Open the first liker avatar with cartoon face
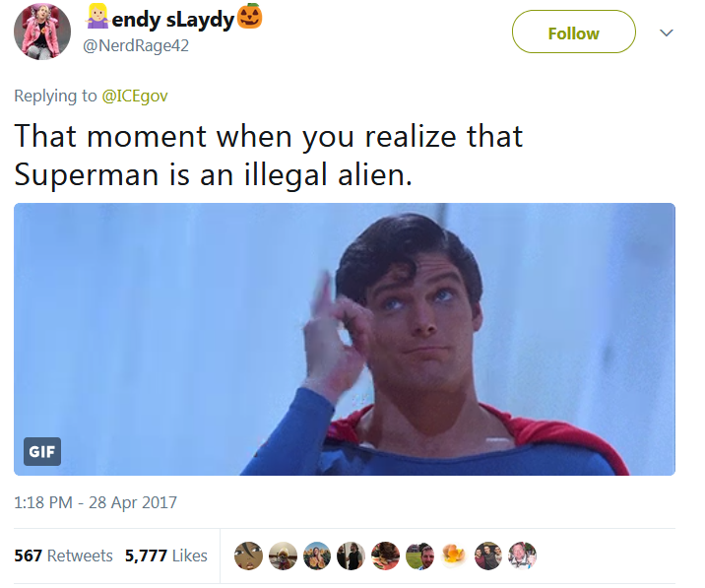 248,555
